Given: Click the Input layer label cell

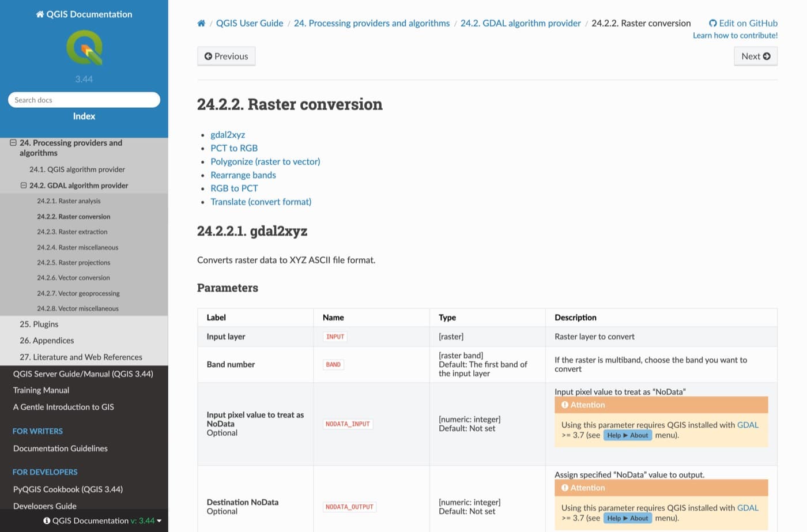Looking at the screenshot, I should 256,337.
